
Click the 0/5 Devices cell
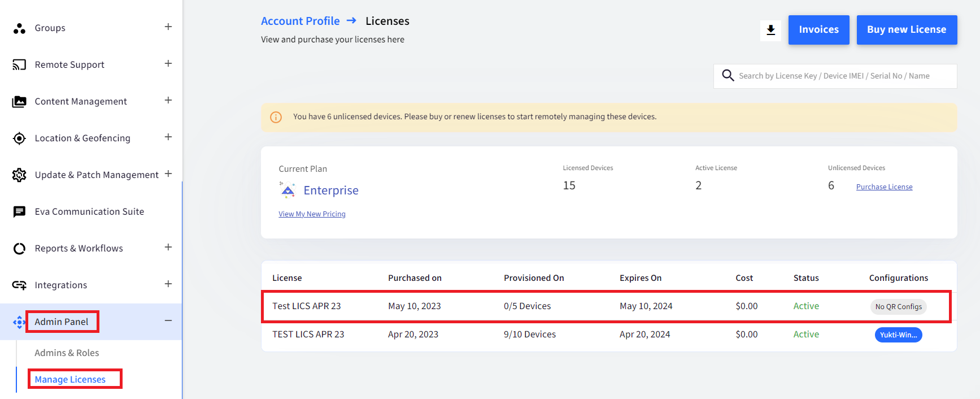pyautogui.click(x=527, y=306)
